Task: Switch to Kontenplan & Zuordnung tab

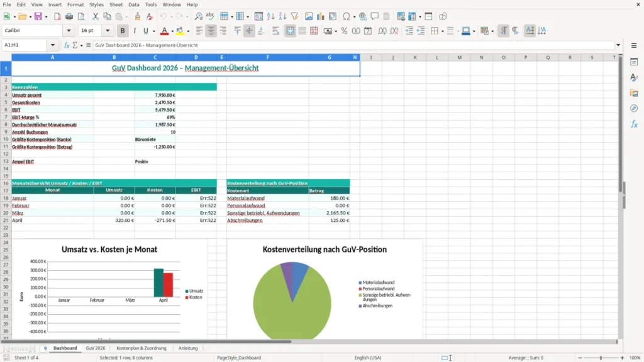Action: pos(142,348)
